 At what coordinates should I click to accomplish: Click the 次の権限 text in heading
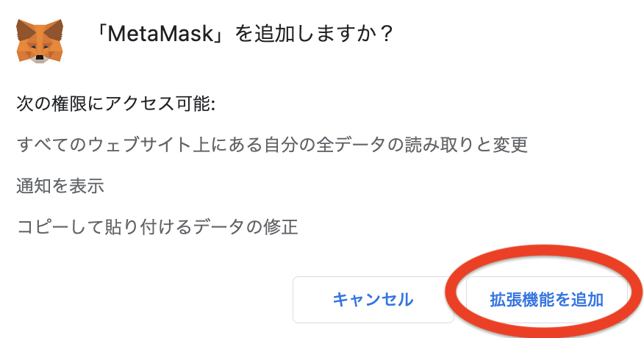pyautogui.click(x=51, y=104)
